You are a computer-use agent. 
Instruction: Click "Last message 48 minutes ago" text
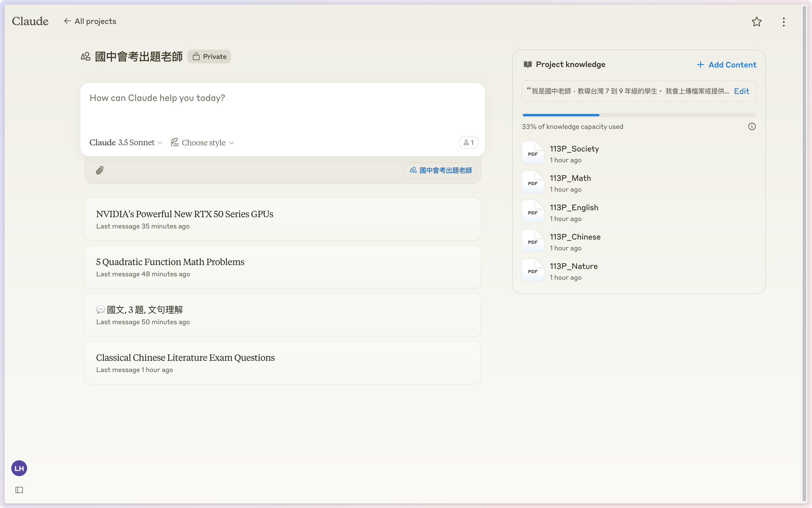click(x=143, y=274)
